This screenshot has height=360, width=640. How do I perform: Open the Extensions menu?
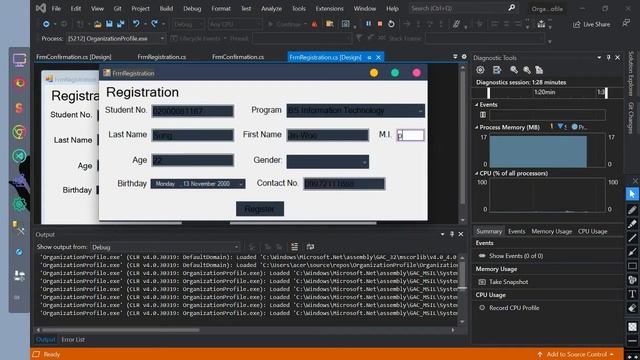(x=329, y=8)
